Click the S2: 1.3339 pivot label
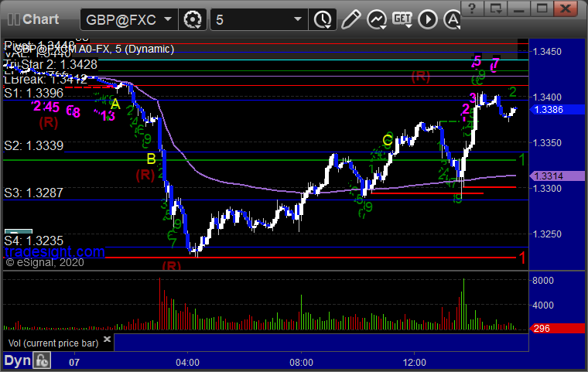This screenshot has width=588, height=372. [x=34, y=145]
